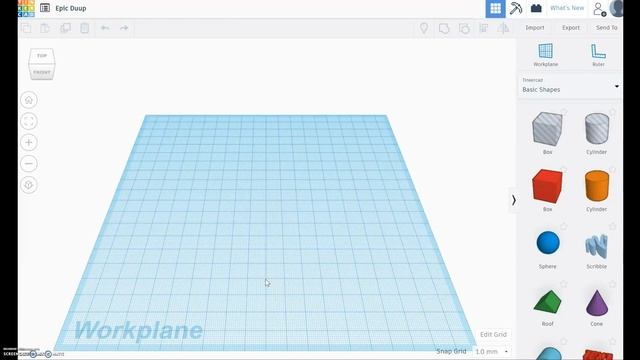640x360 pixels.
Task: Click the Group shapes icon
Action: coord(444,28)
